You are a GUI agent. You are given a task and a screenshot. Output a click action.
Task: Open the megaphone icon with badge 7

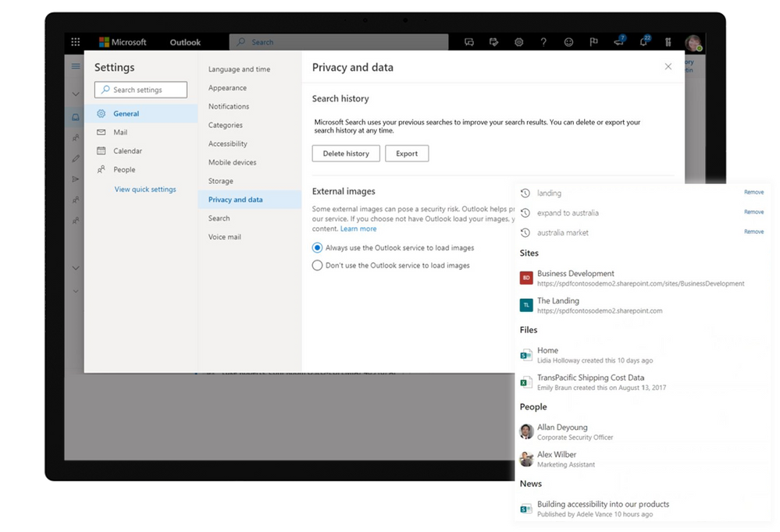click(x=619, y=41)
